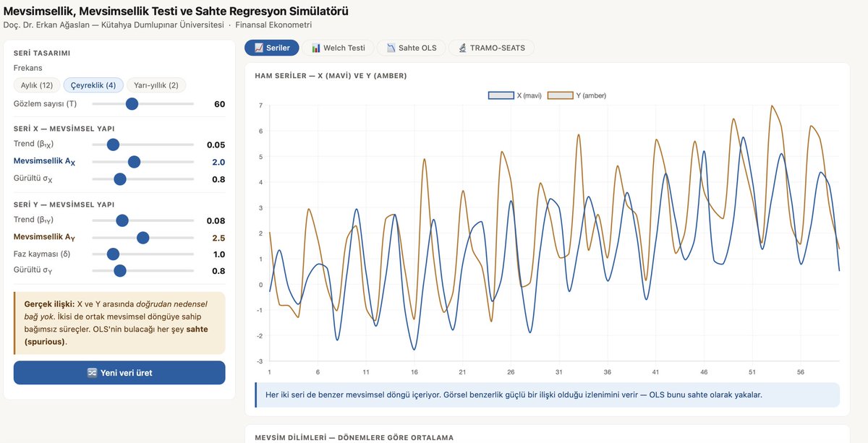Click the Mevsimsellik AY value 2.5
Image resolution: width=868 pixels, height=443 pixels.
[x=218, y=238]
